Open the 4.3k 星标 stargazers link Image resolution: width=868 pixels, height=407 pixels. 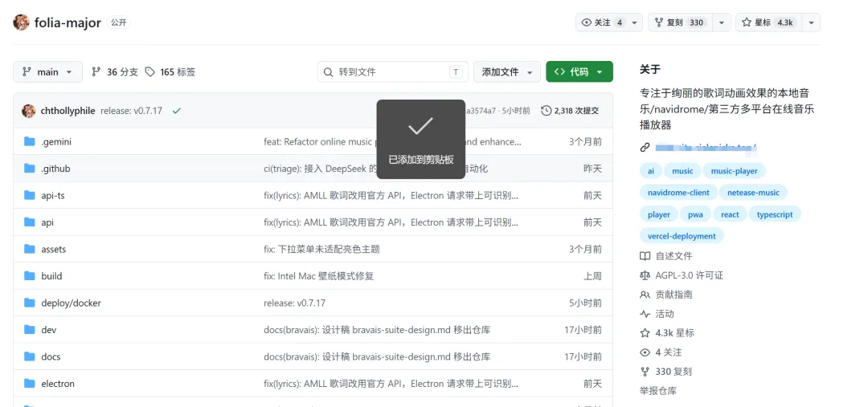click(x=667, y=333)
